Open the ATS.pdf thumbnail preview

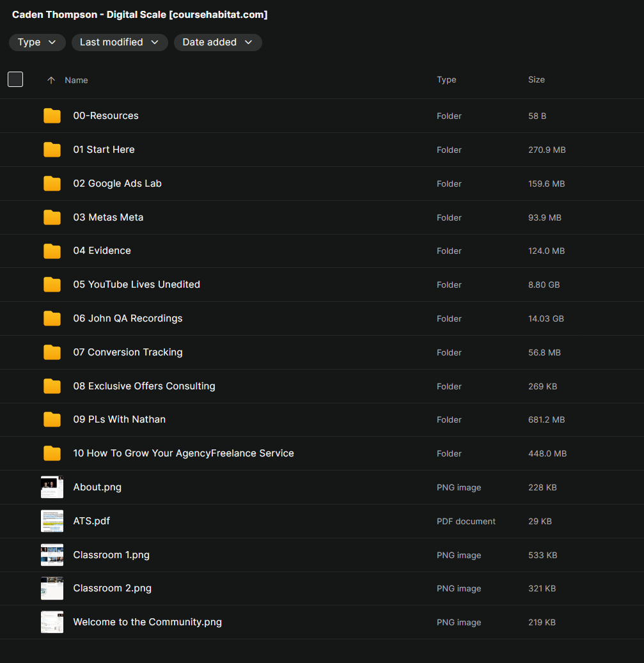(x=52, y=521)
